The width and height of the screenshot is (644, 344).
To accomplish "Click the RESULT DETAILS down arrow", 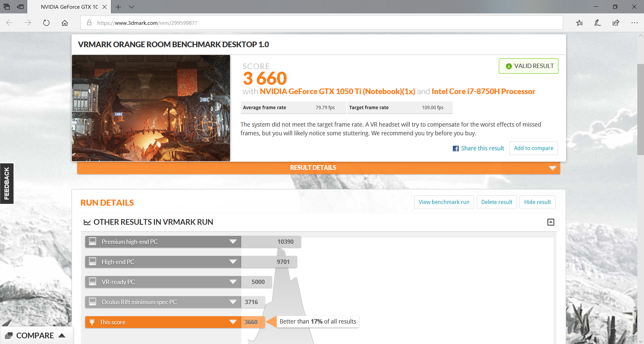I will click(552, 168).
